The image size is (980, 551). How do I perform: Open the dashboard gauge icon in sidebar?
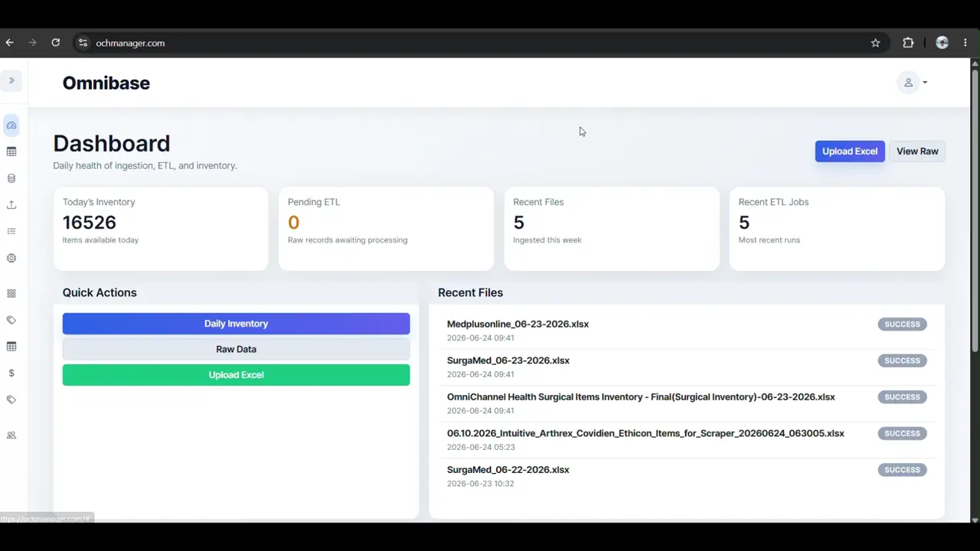coord(11,126)
